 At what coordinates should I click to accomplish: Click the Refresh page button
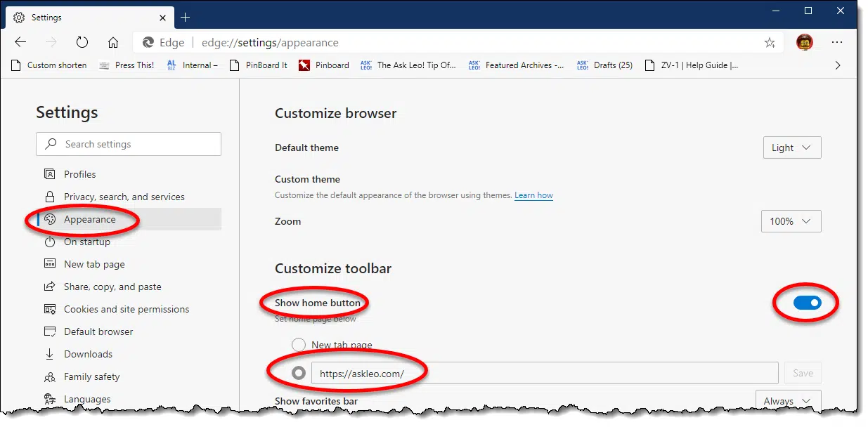click(x=82, y=42)
